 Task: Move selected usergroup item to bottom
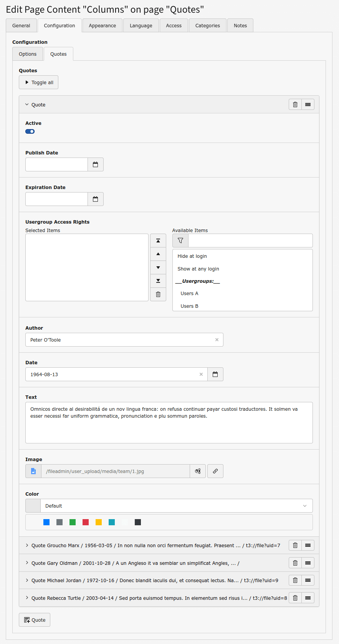[158, 281]
